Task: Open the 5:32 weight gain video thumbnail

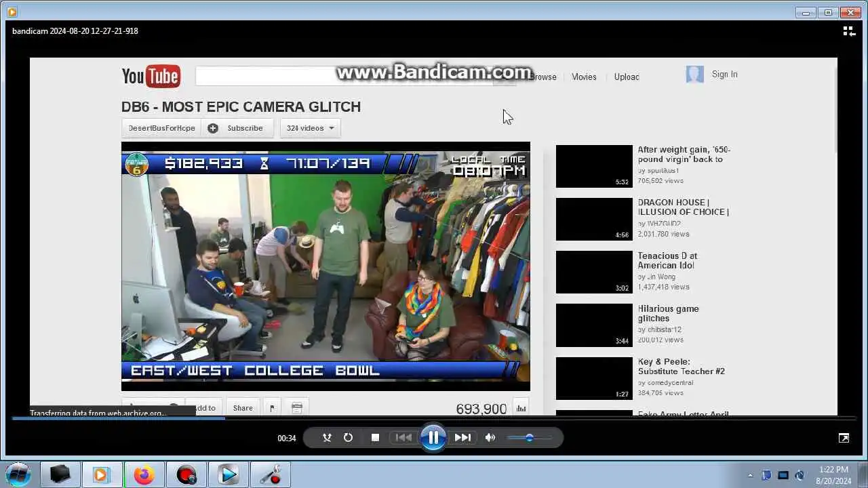Action: (x=594, y=166)
